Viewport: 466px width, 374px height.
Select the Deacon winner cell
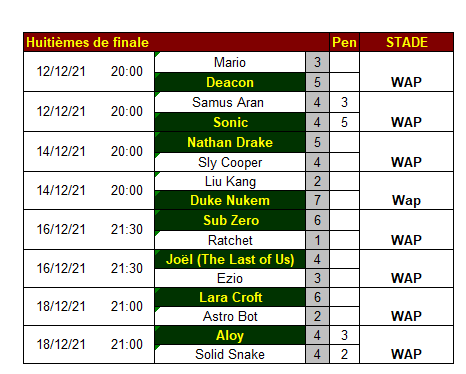(230, 82)
